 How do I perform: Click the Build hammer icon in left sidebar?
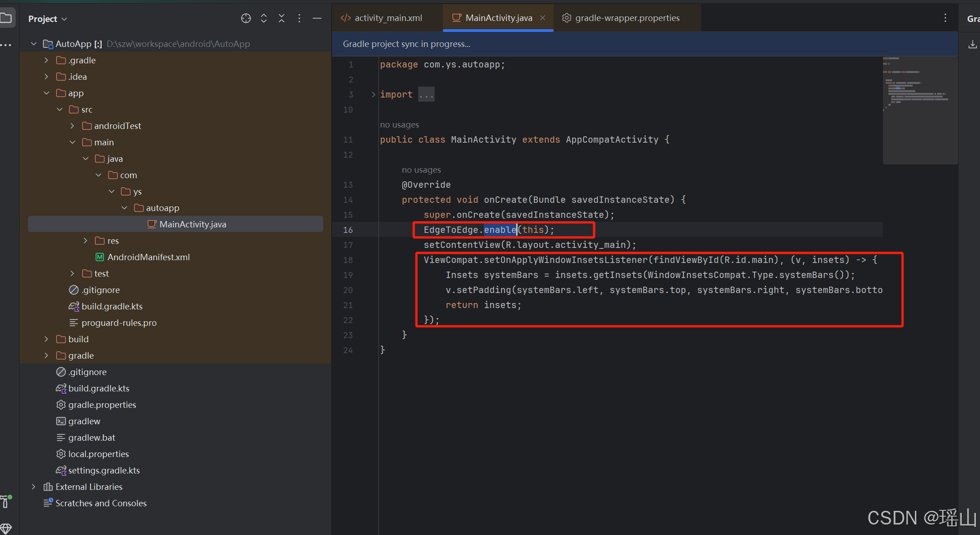pos(5,501)
